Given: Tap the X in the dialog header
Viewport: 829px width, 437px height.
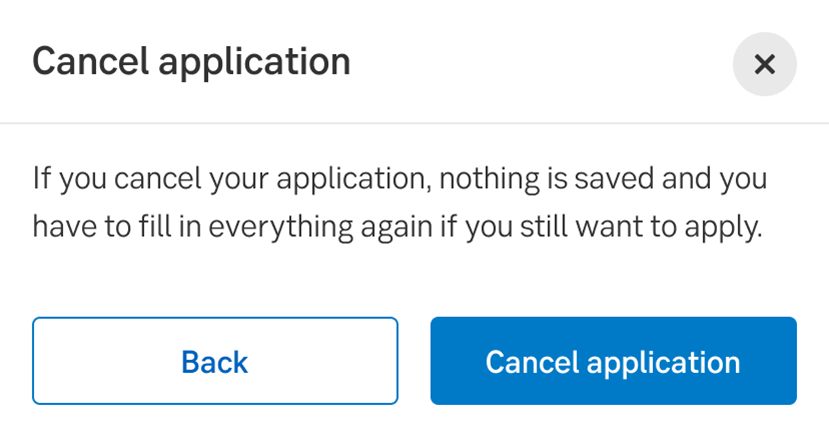Looking at the screenshot, I should point(764,64).
